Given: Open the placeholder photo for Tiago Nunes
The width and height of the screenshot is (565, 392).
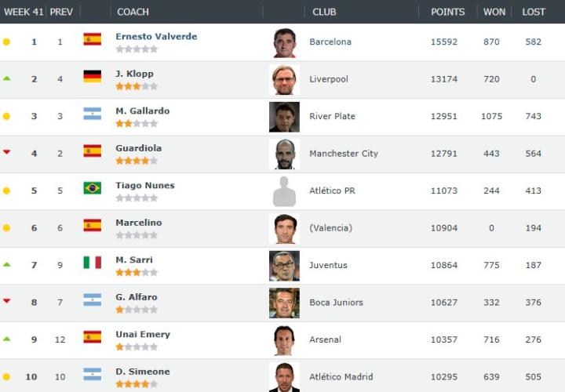Looking at the screenshot, I should tap(284, 191).
